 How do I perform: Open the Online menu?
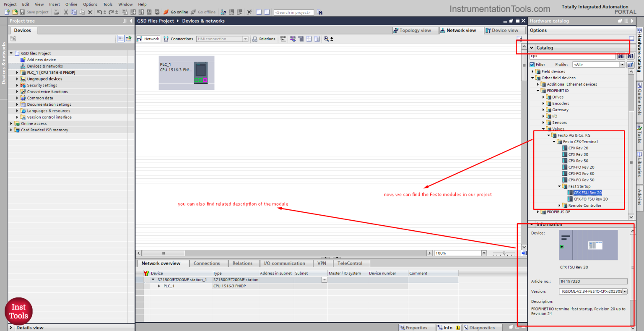[x=71, y=4]
